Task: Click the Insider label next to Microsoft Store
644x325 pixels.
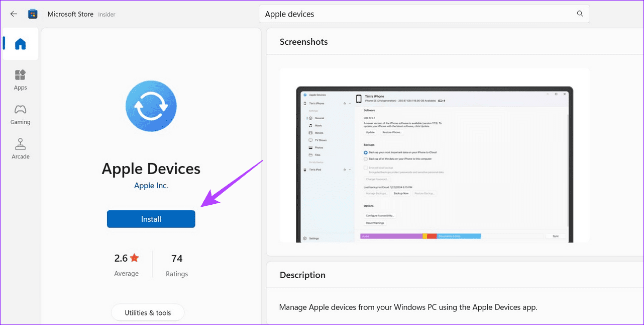Action: pyautogui.click(x=106, y=14)
